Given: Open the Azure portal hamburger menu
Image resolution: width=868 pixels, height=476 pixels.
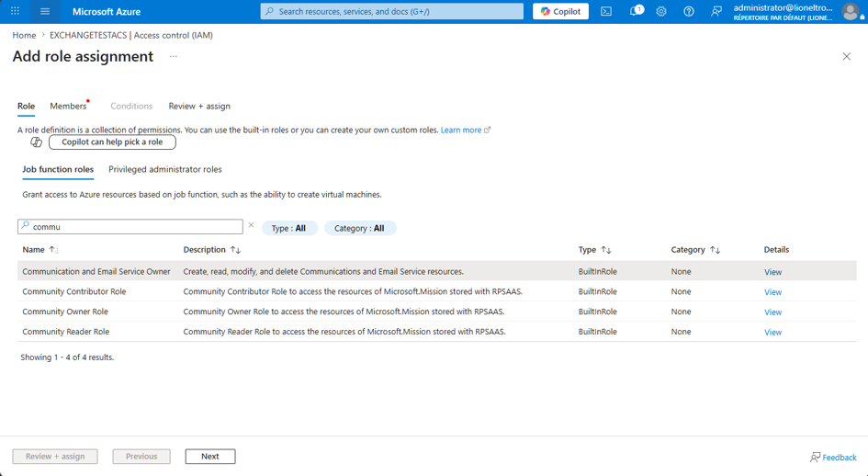Looking at the screenshot, I should (45, 11).
